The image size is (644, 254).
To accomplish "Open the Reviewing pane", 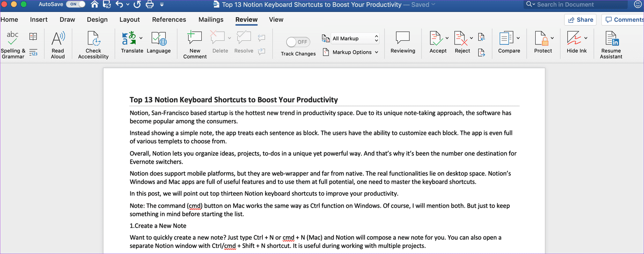I will tap(403, 43).
